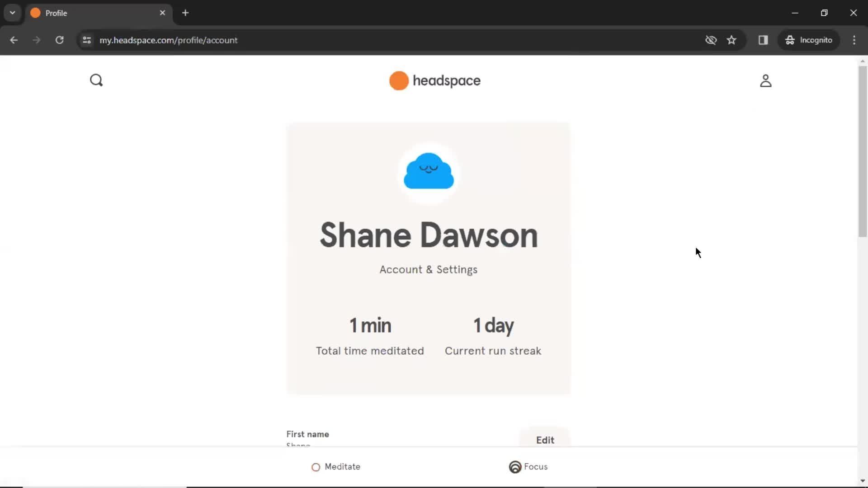Viewport: 868px width, 488px height.
Task: Click the Account & Settings link
Action: coord(428,269)
